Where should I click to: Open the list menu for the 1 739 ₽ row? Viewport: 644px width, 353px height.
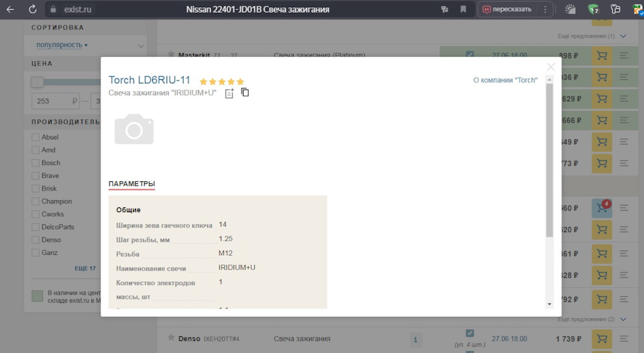tap(624, 339)
